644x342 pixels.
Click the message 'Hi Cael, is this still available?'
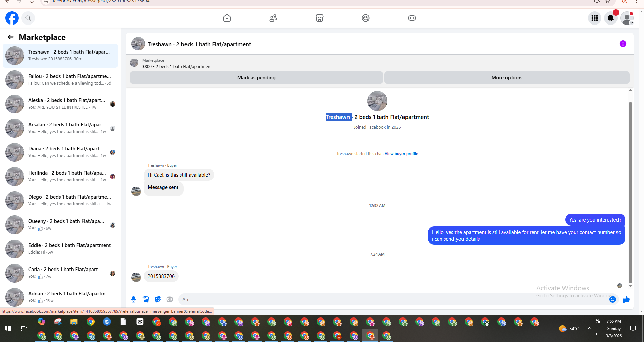tap(179, 175)
